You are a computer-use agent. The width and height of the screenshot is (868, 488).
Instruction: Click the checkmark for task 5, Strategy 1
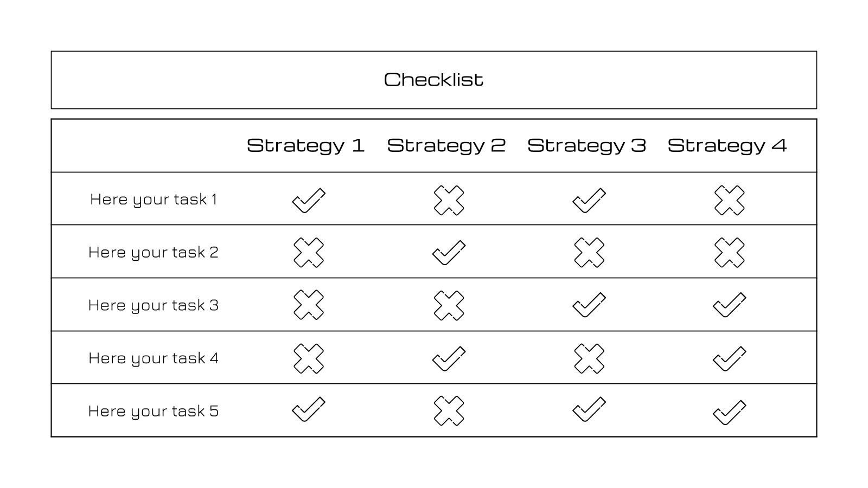click(308, 410)
